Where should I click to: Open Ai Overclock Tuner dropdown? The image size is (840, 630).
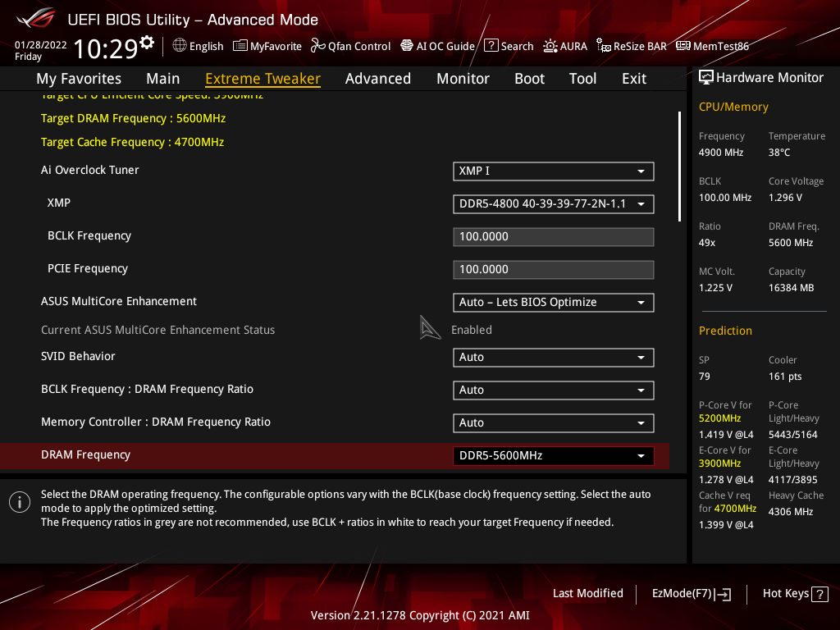[x=554, y=171]
